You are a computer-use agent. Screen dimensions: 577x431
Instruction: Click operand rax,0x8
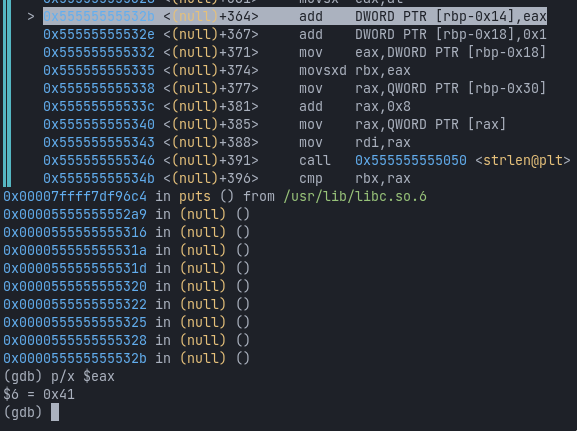click(383, 107)
